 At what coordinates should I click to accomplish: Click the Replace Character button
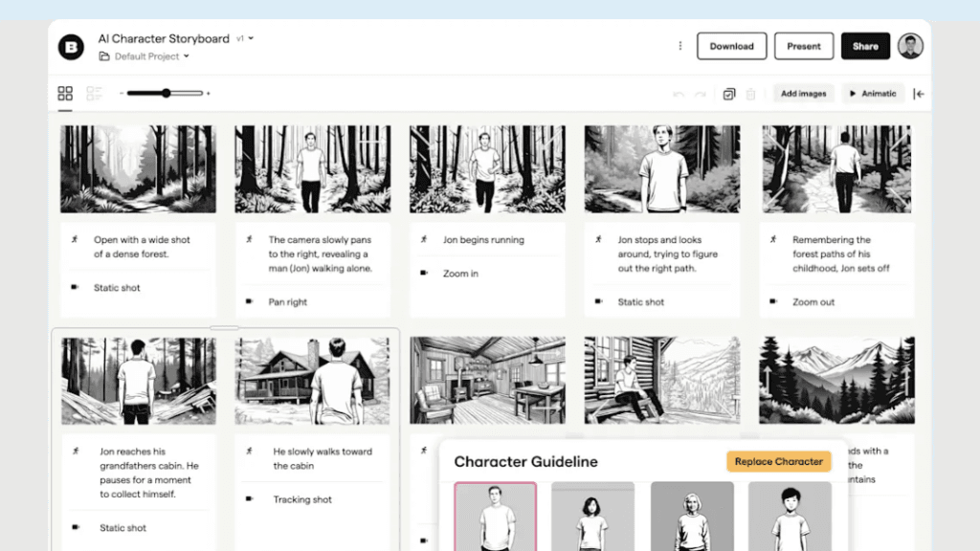pos(779,462)
